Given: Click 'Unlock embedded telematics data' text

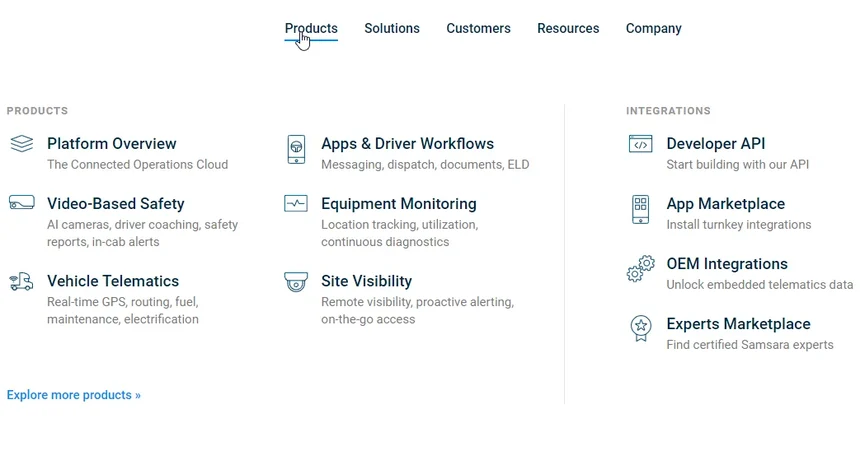Looking at the screenshot, I should click(x=760, y=285).
